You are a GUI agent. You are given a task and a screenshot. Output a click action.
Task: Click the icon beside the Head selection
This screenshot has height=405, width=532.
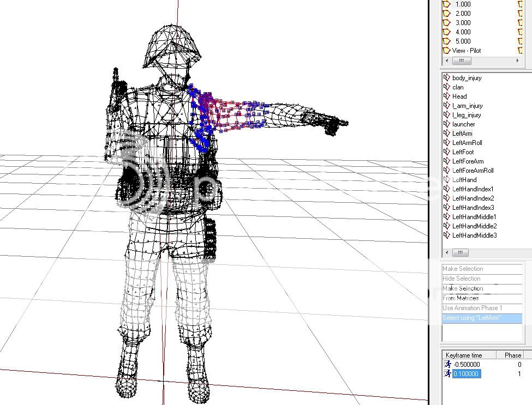click(447, 96)
